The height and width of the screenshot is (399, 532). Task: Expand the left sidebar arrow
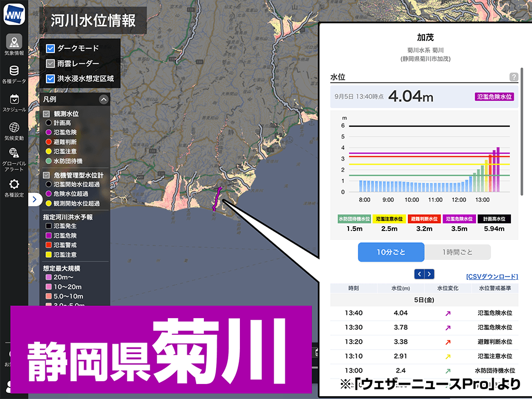tap(34, 200)
